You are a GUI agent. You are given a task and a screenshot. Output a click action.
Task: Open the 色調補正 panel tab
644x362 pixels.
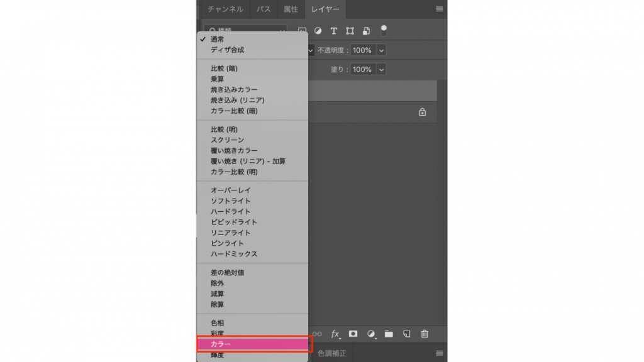(x=332, y=353)
